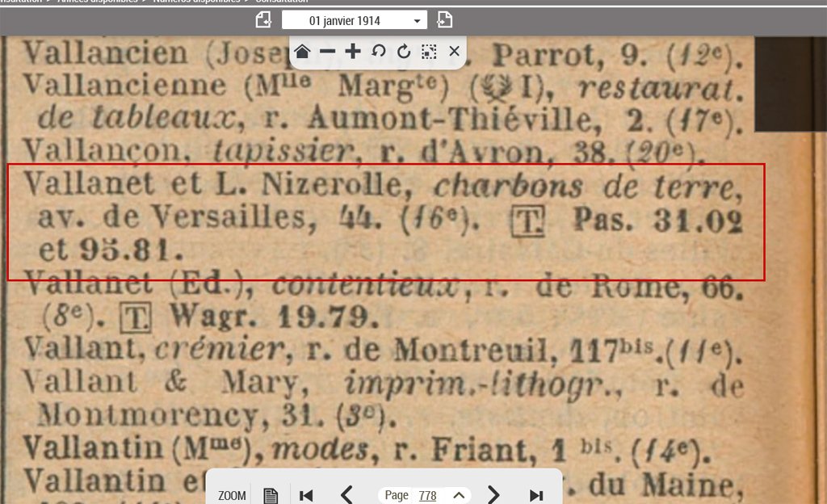Reset view with the home icon
The width and height of the screenshot is (827, 504).
coord(302,52)
